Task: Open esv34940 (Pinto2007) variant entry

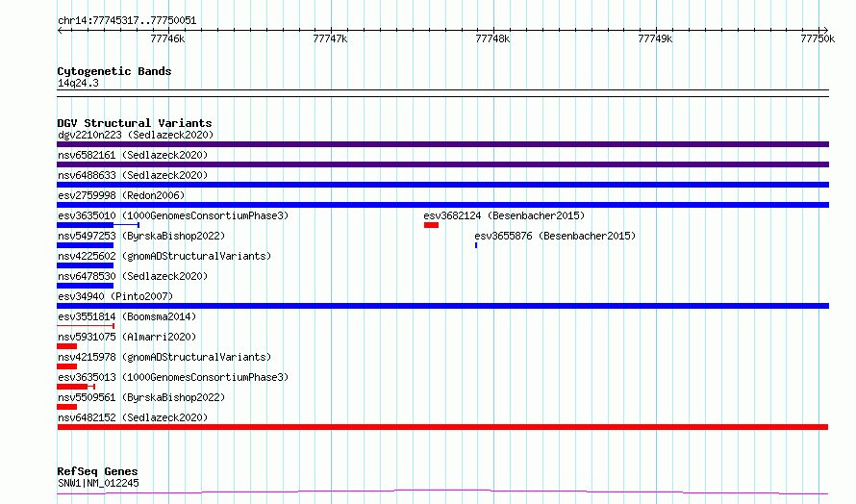Action: coord(115,296)
